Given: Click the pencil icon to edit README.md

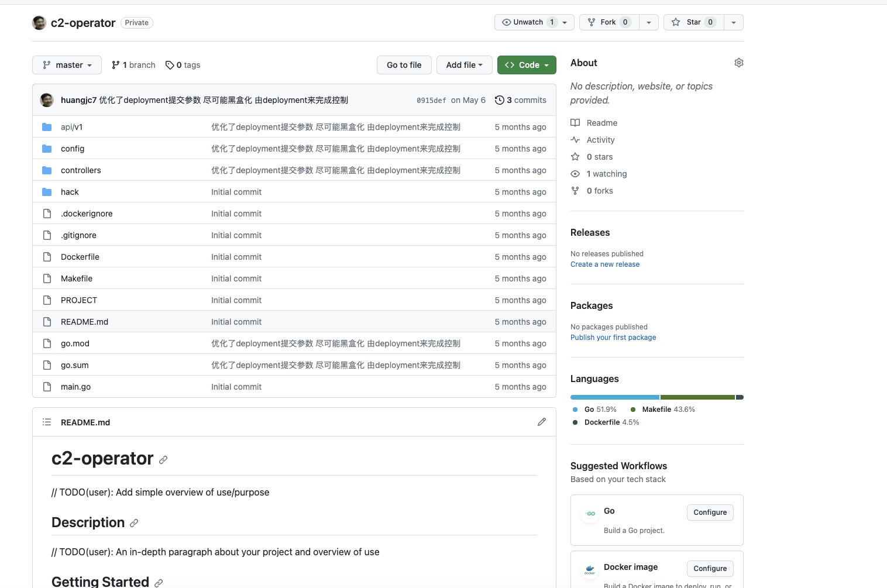Looking at the screenshot, I should point(542,422).
